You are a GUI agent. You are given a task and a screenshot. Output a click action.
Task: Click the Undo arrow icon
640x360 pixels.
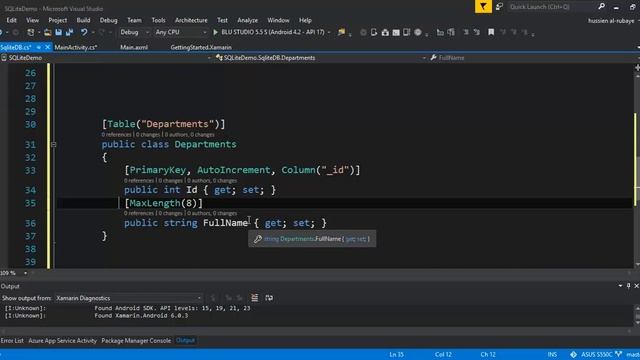click(x=84, y=32)
